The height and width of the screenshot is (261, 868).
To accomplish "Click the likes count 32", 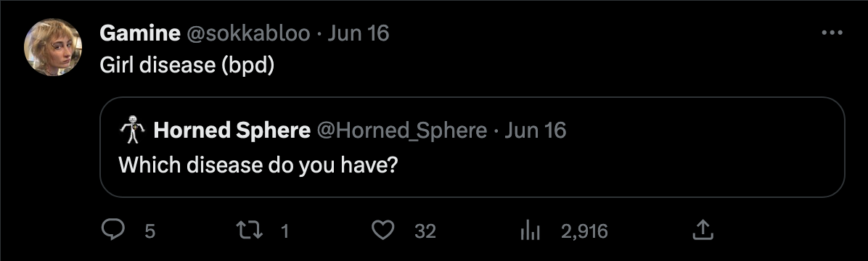I will pos(425,231).
